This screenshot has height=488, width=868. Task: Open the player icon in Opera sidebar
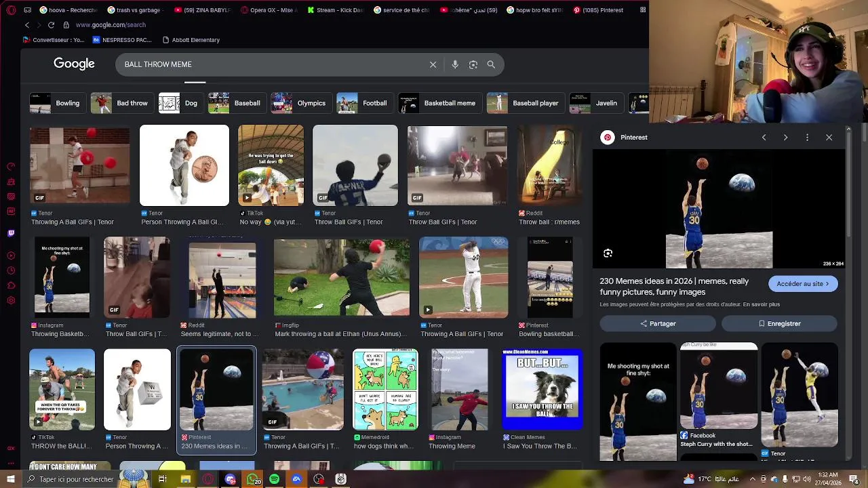pos(11,256)
